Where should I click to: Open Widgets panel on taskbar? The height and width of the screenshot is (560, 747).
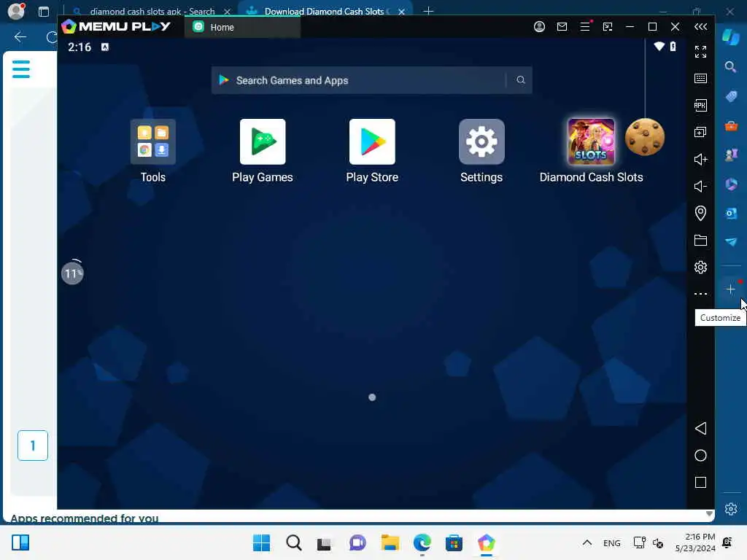tap(20, 542)
